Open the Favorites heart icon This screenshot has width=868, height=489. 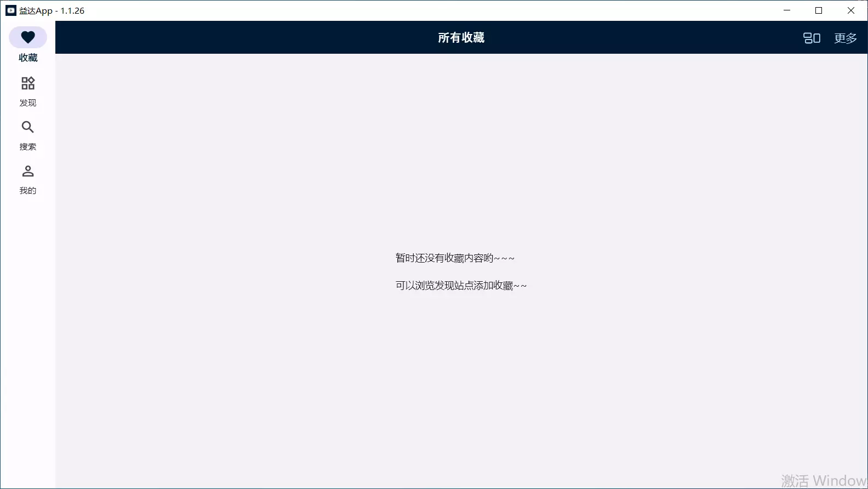pyautogui.click(x=28, y=37)
